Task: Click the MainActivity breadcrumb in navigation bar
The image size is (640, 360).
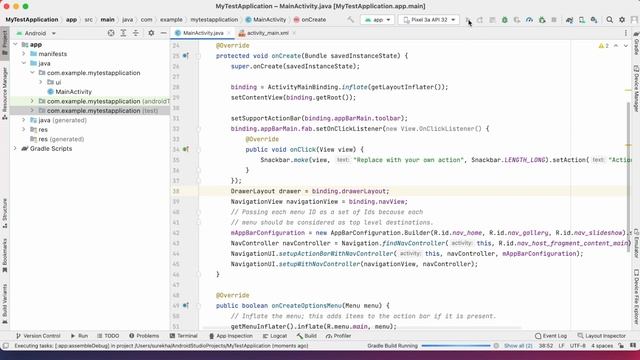Action: (x=266, y=20)
